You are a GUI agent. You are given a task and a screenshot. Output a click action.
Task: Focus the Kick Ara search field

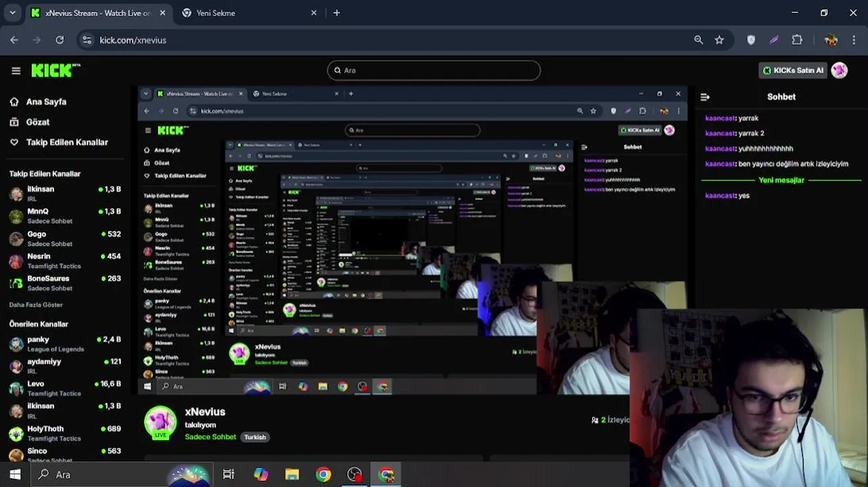pos(434,70)
